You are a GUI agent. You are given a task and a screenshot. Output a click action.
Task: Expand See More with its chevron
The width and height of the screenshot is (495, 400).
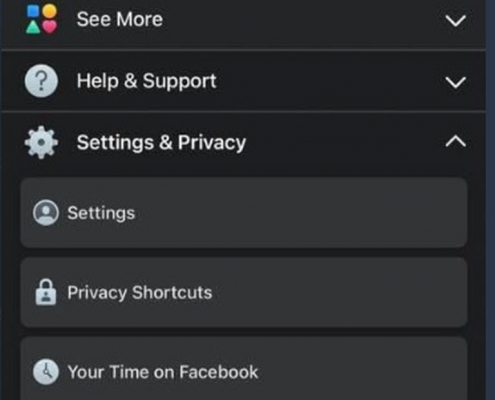pos(456,21)
